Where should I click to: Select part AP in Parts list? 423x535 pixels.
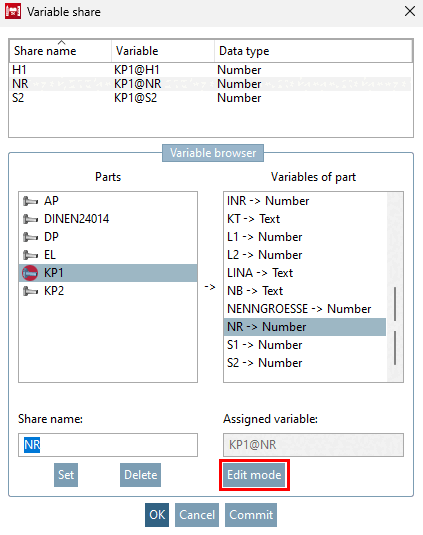tap(108, 201)
